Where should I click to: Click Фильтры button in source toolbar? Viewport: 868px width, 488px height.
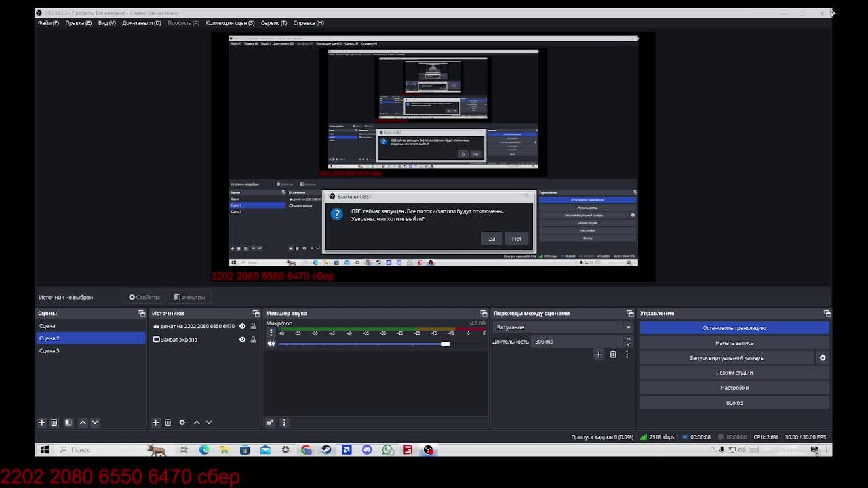click(x=189, y=297)
